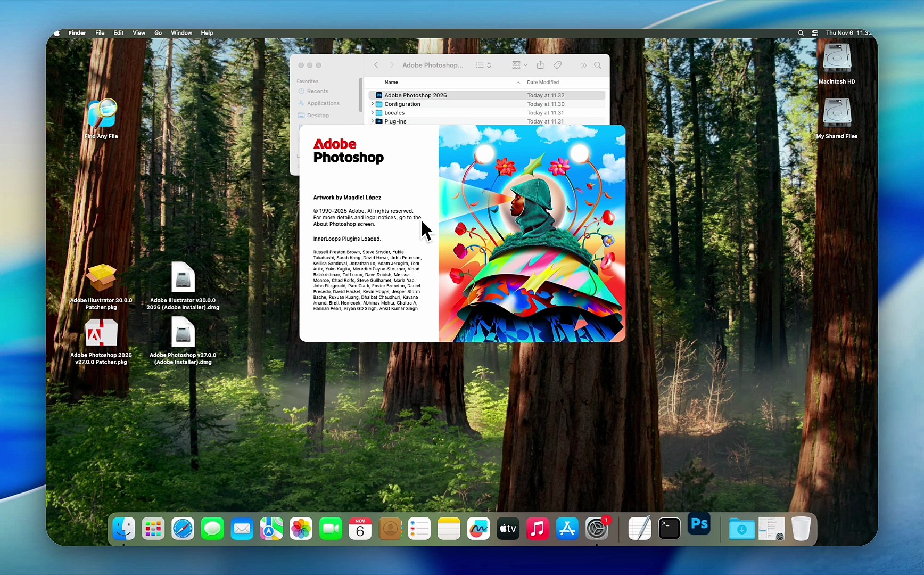Launch Messages from the Dock
The width and height of the screenshot is (924, 575).
[x=212, y=529]
